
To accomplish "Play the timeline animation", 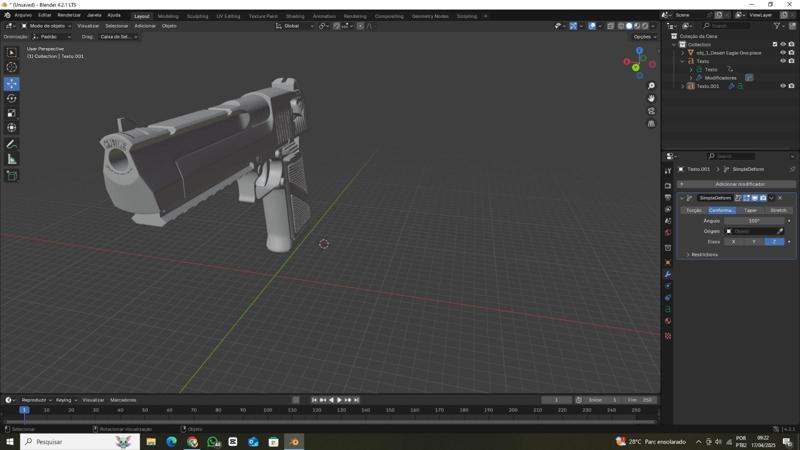I will coord(339,400).
